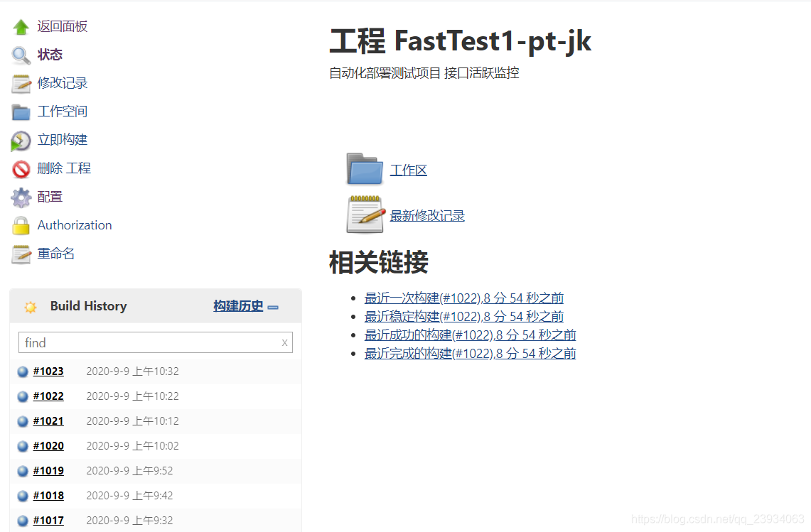Open the 最新修改记录 link
811x532 pixels.
point(427,216)
